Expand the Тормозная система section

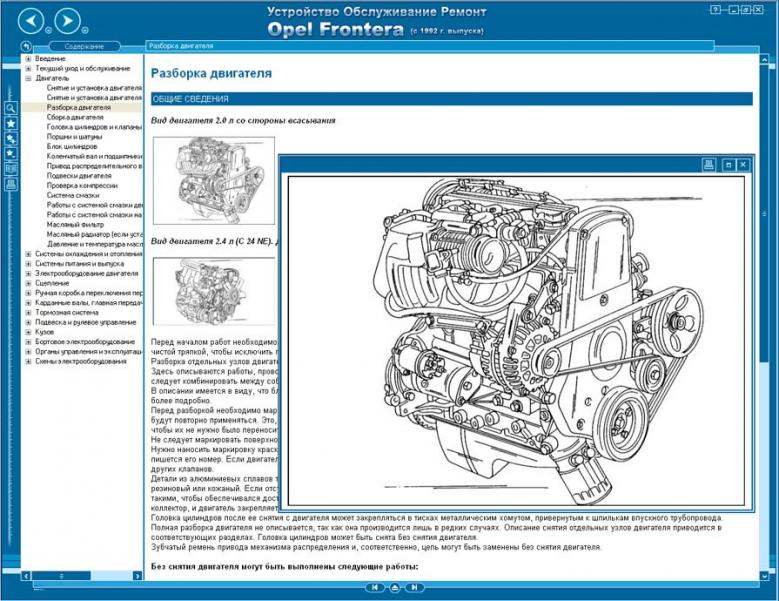[x=28, y=312]
